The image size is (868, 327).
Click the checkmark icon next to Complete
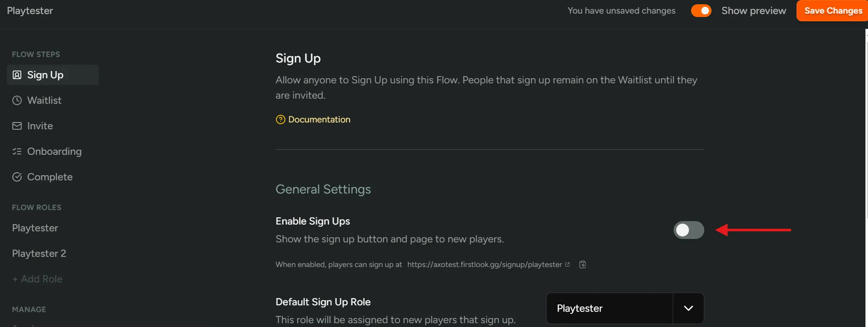coord(17,176)
